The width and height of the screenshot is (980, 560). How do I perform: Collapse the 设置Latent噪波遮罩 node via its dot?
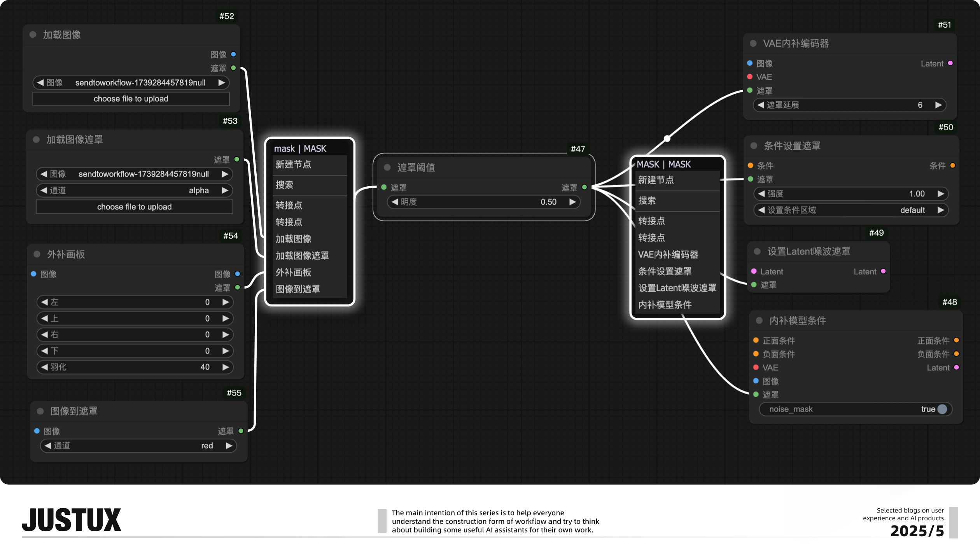click(757, 251)
